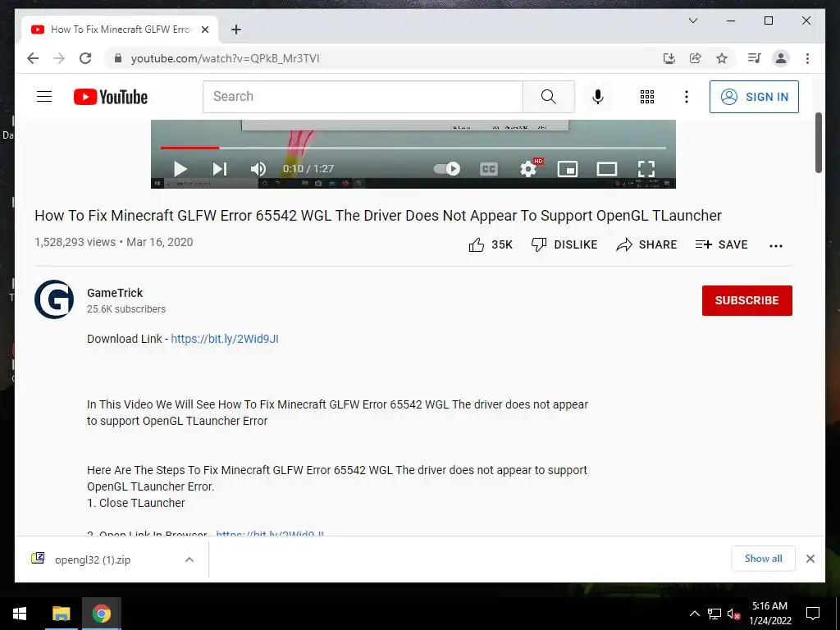The width and height of the screenshot is (840, 630).
Task: Open GameTrick channel avatar
Action: pos(54,299)
